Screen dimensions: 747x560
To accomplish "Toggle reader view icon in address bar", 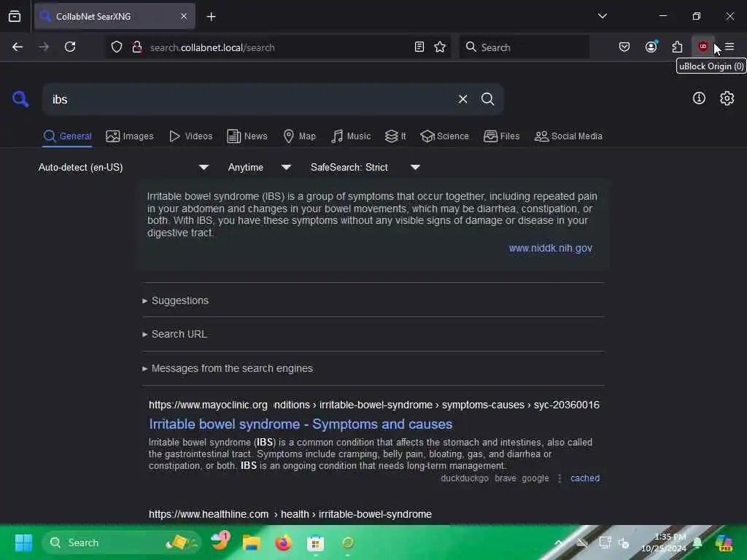I will [x=419, y=47].
